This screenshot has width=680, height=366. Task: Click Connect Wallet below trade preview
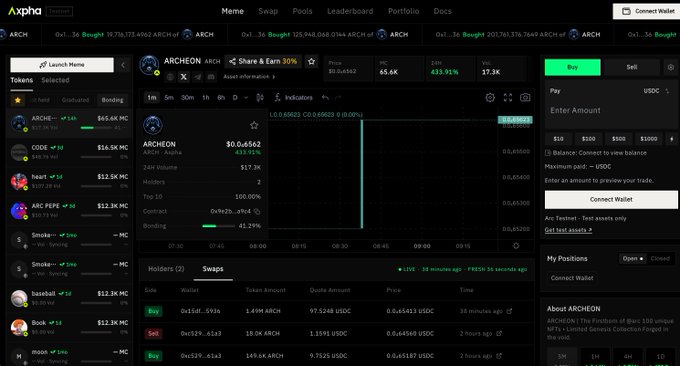pyautogui.click(x=611, y=199)
